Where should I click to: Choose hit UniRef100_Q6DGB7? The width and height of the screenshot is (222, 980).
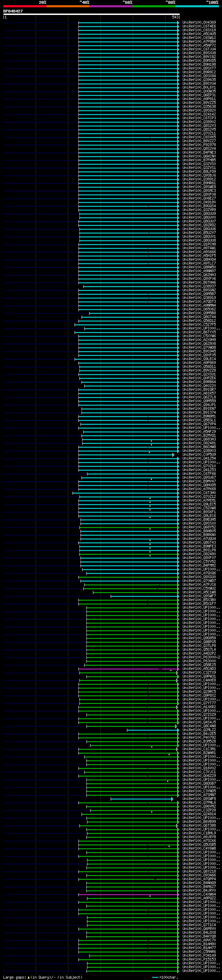click(x=199, y=784)
